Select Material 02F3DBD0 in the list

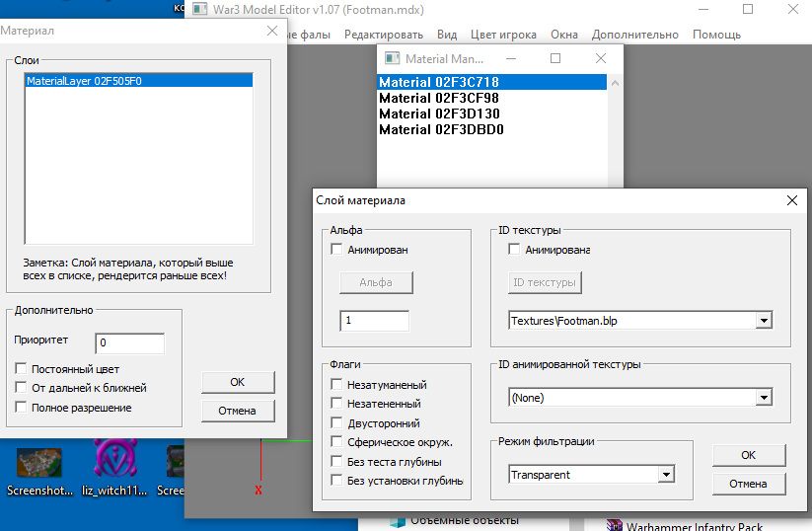(492, 129)
